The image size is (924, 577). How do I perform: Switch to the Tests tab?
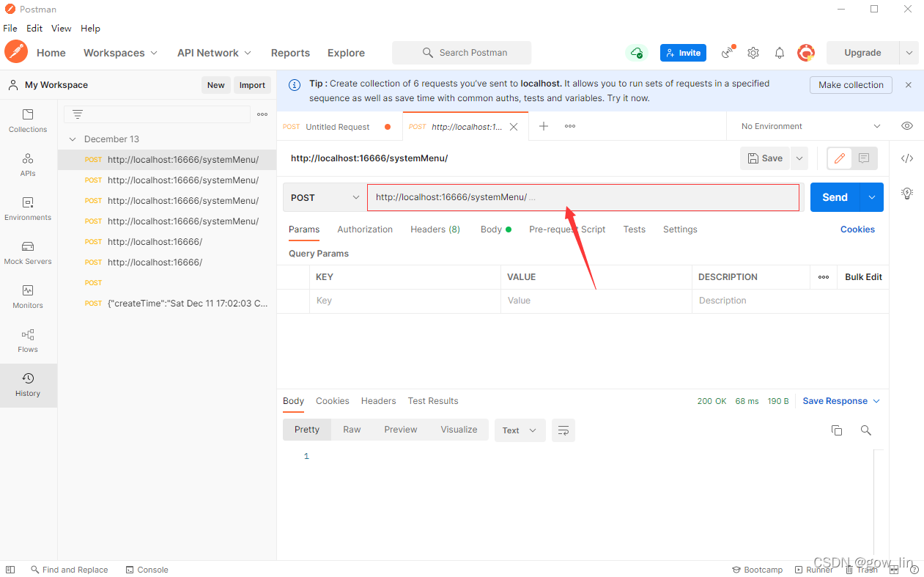(635, 229)
